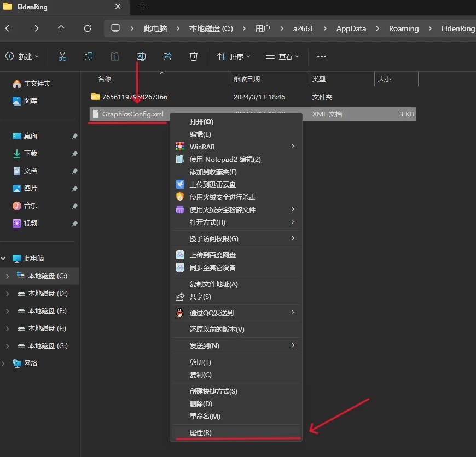The height and width of the screenshot is (457, 476).
Task: Select 重命名(M) in context menu
Action: (236, 417)
